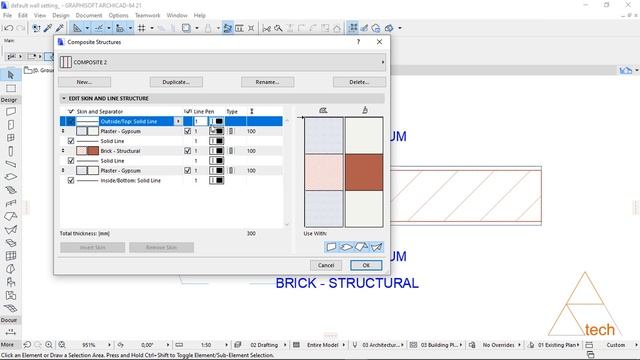Image resolution: width=640 pixels, height=360 pixels.
Task: Toggle Use With Shell icon
Action: (x=376, y=247)
